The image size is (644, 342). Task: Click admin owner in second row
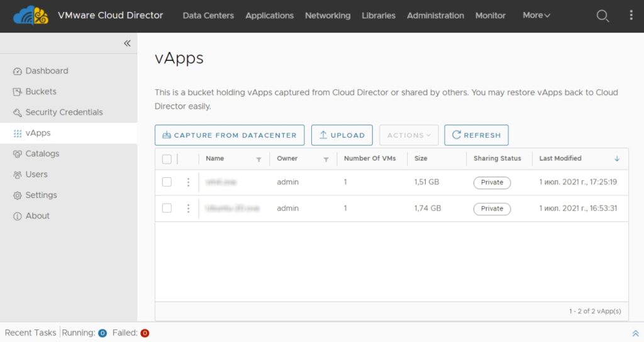click(287, 208)
